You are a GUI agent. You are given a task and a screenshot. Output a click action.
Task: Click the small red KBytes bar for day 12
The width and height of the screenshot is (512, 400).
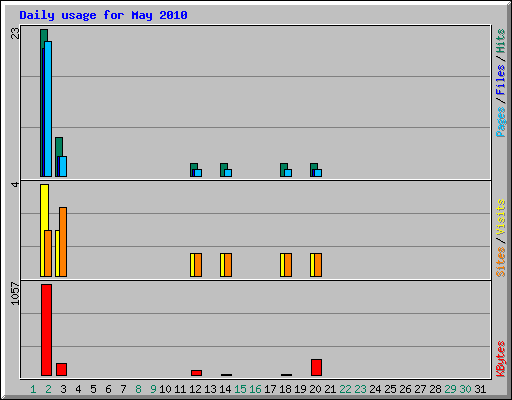click(196, 373)
